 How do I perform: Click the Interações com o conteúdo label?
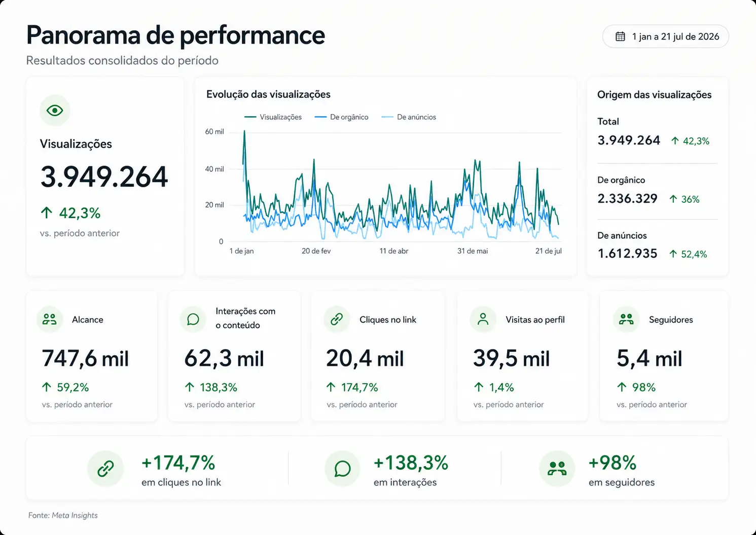[x=245, y=318]
